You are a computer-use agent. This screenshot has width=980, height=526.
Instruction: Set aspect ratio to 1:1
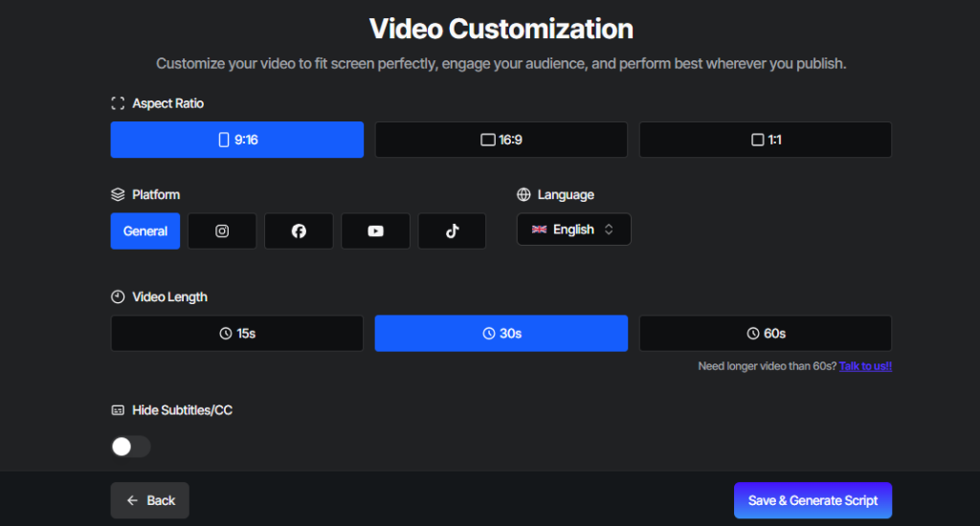pyautogui.click(x=766, y=140)
